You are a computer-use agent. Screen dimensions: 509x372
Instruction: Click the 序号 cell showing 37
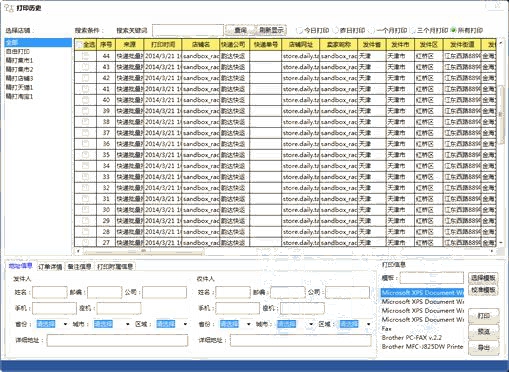(106, 133)
